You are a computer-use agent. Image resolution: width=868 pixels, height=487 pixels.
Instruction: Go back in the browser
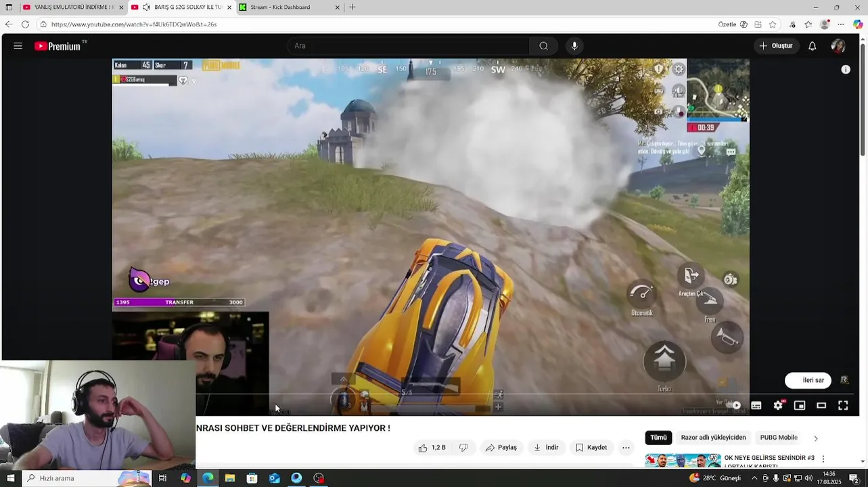pyautogui.click(x=9, y=24)
